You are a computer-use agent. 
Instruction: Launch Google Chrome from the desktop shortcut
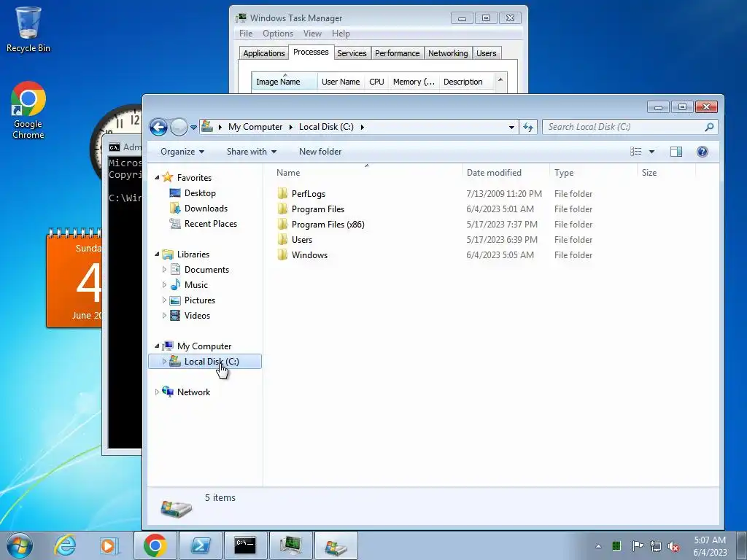point(28,111)
